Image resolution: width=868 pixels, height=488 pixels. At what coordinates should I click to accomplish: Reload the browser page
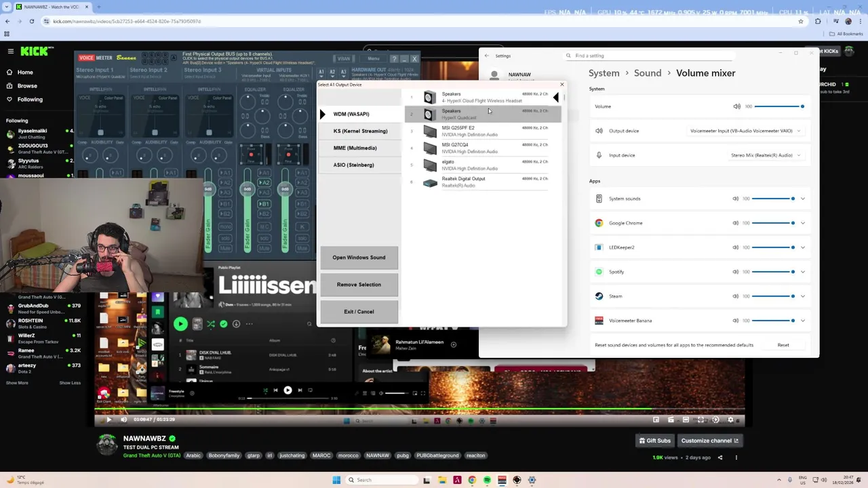(x=31, y=21)
